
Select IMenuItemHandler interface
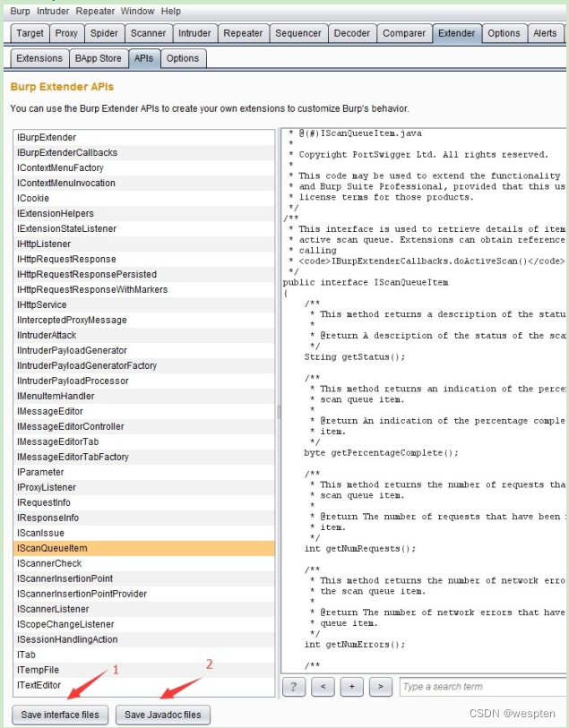click(144, 396)
